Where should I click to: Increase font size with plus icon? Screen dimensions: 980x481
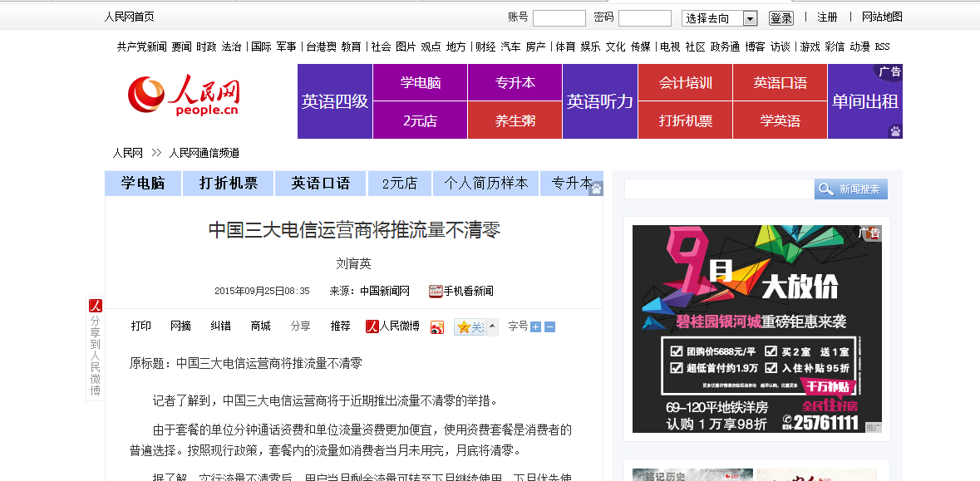(x=535, y=326)
